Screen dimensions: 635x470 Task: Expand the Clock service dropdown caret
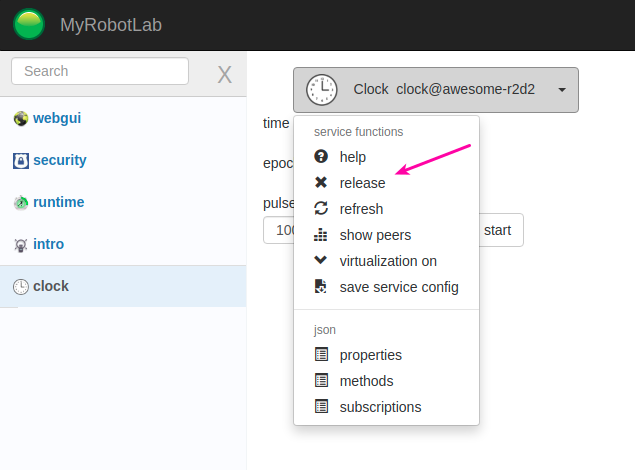562,90
